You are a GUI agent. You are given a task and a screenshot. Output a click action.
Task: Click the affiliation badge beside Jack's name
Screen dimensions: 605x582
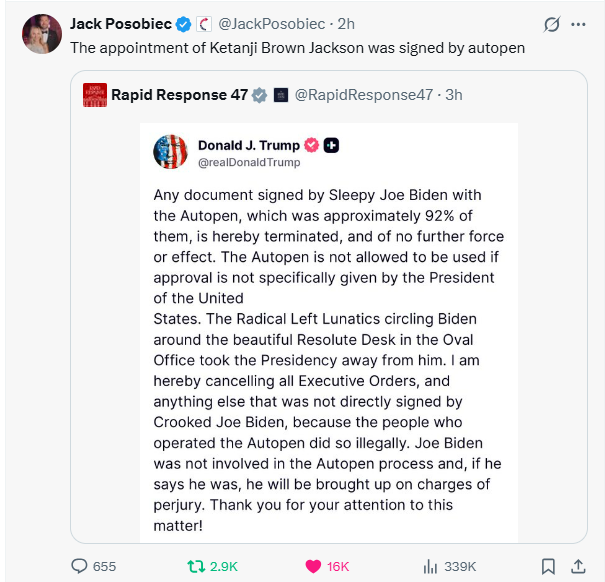point(203,23)
